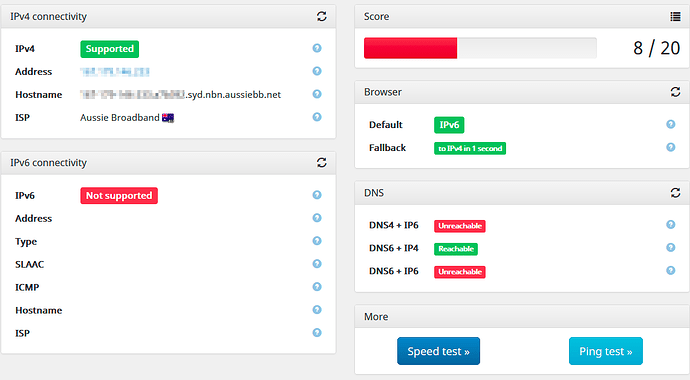
Task: Open help for the SLAAC row
Action: click(317, 263)
